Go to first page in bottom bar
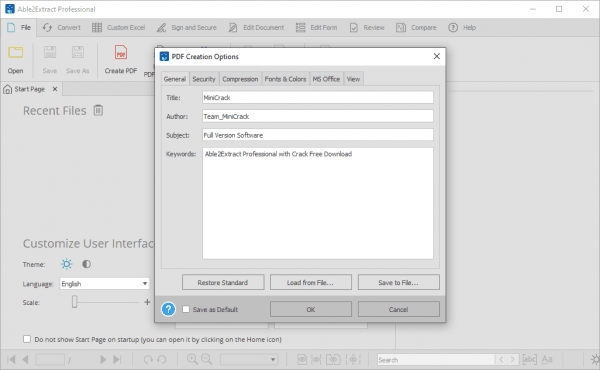 pos(11,359)
